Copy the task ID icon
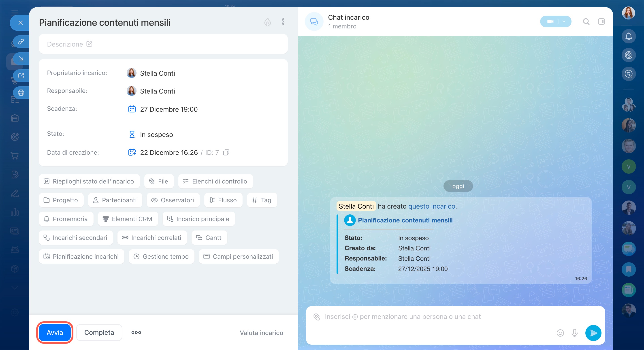 point(226,152)
